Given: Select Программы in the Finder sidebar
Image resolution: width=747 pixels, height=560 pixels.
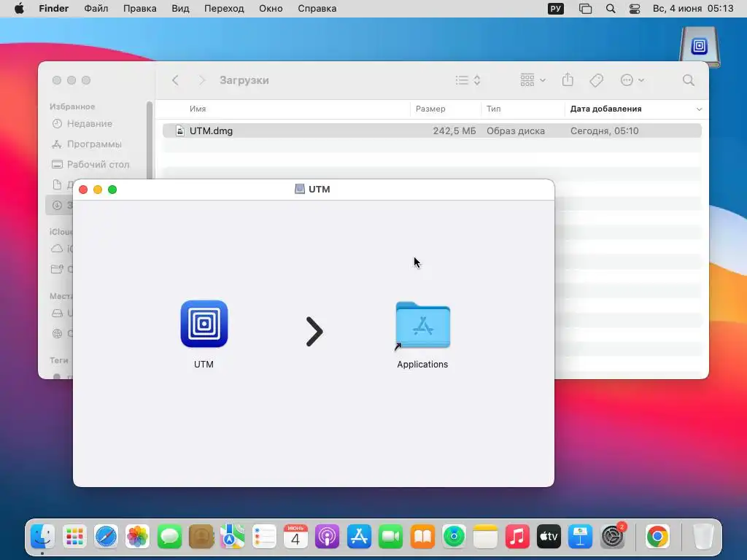Looking at the screenshot, I should click(x=94, y=144).
